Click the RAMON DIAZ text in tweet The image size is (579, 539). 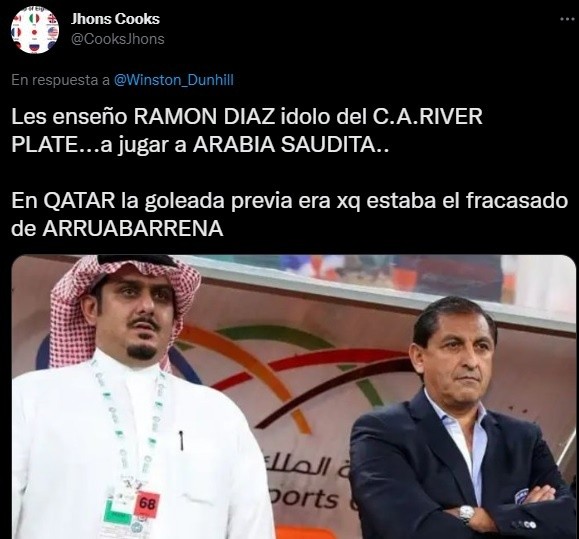pyautogui.click(x=204, y=117)
